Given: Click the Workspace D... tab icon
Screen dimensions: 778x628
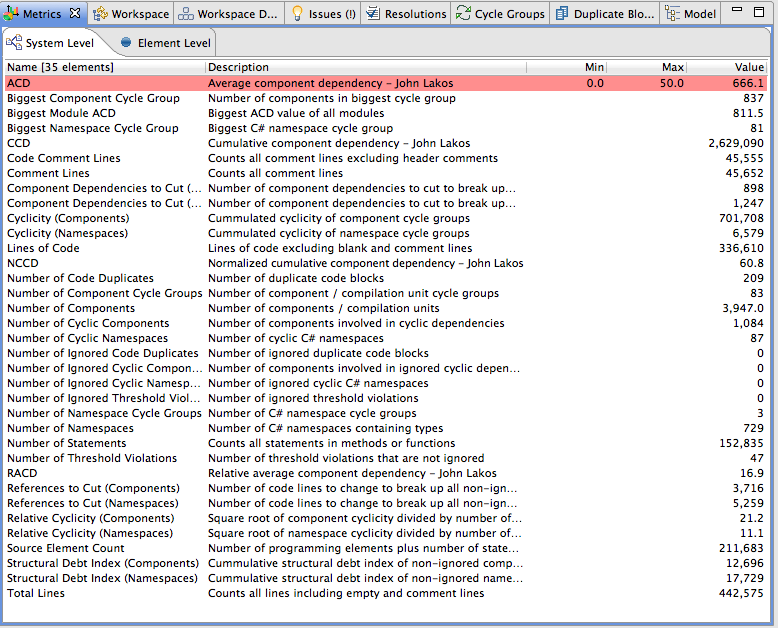Looking at the screenshot, I should pyautogui.click(x=186, y=14).
